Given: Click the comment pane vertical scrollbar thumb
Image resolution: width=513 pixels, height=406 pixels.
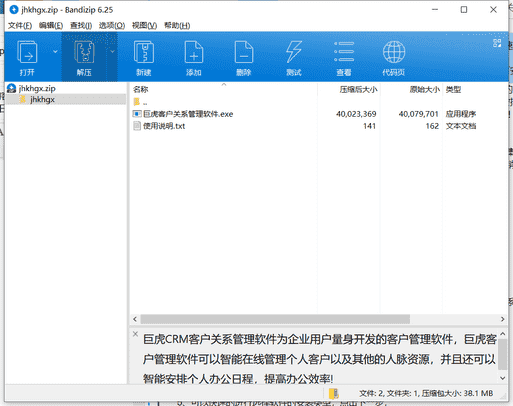Looking at the screenshot, I should (x=503, y=355).
